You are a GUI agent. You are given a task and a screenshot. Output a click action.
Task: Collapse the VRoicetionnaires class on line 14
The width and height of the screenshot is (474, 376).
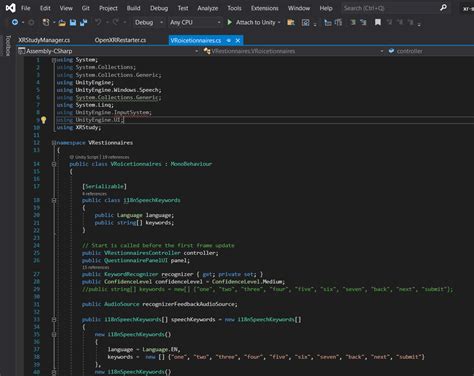pos(54,164)
